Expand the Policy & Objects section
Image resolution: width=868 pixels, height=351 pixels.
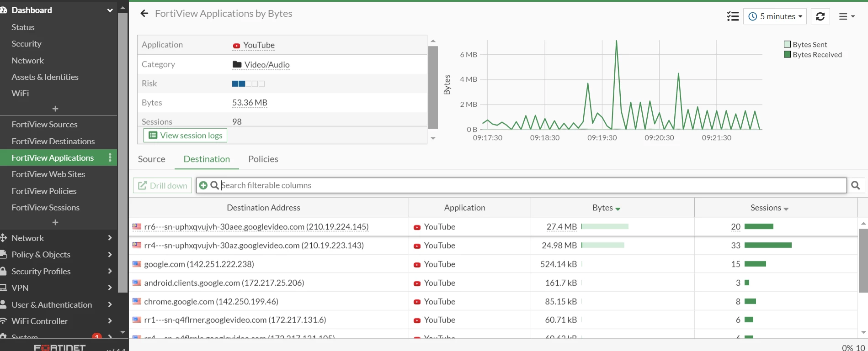tap(110, 255)
